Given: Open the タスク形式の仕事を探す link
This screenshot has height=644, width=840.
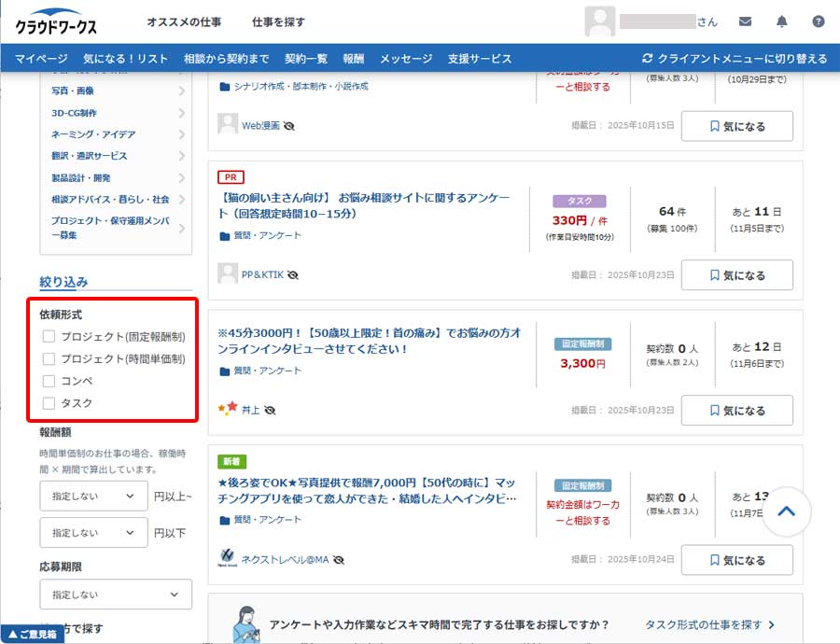Looking at the screenshot, I should point(709,624).
